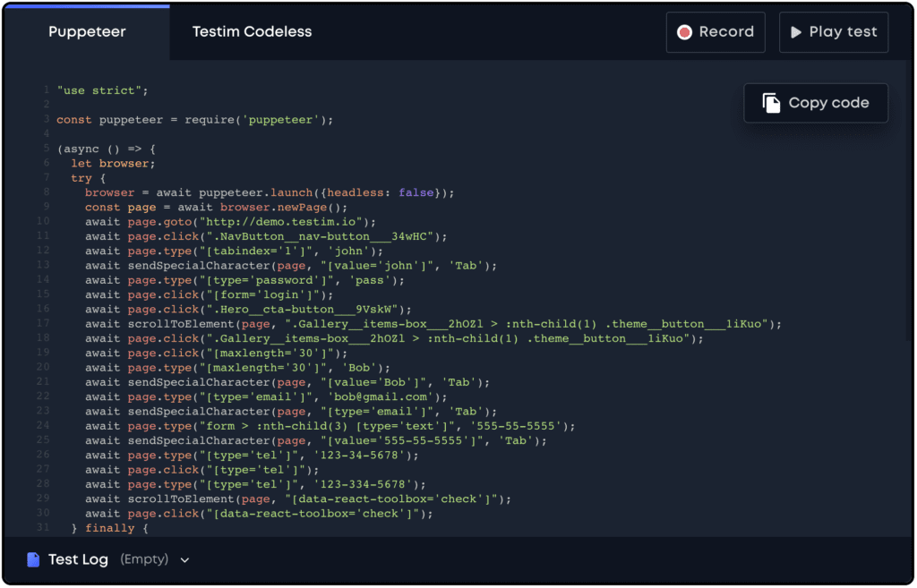Screen dimensions: 917x588
Task: Click the line typing 'Bob'
Action: coord(237,368)
